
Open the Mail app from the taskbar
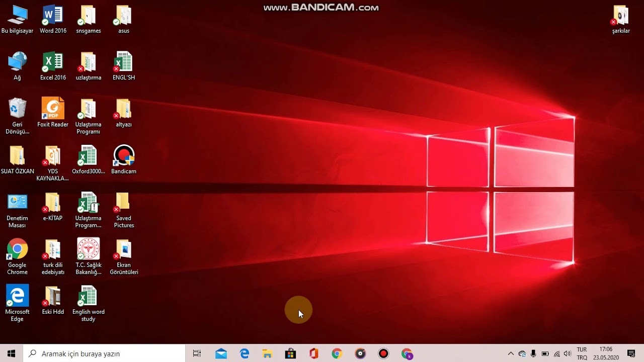tap(221, 353)
